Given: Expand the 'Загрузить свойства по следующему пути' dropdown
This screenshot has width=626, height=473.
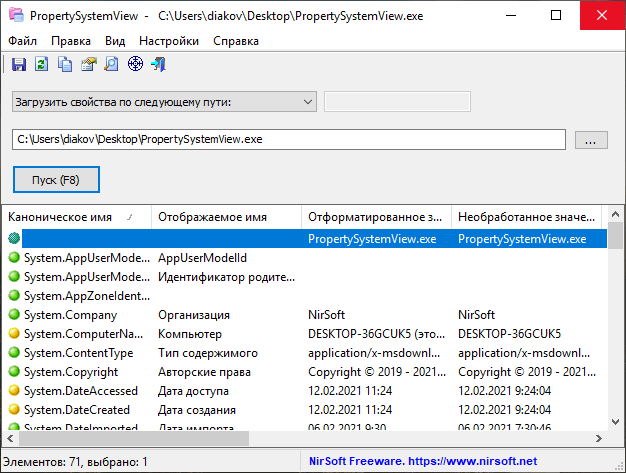Looking at the screenshot, I should tap(164, 102).
